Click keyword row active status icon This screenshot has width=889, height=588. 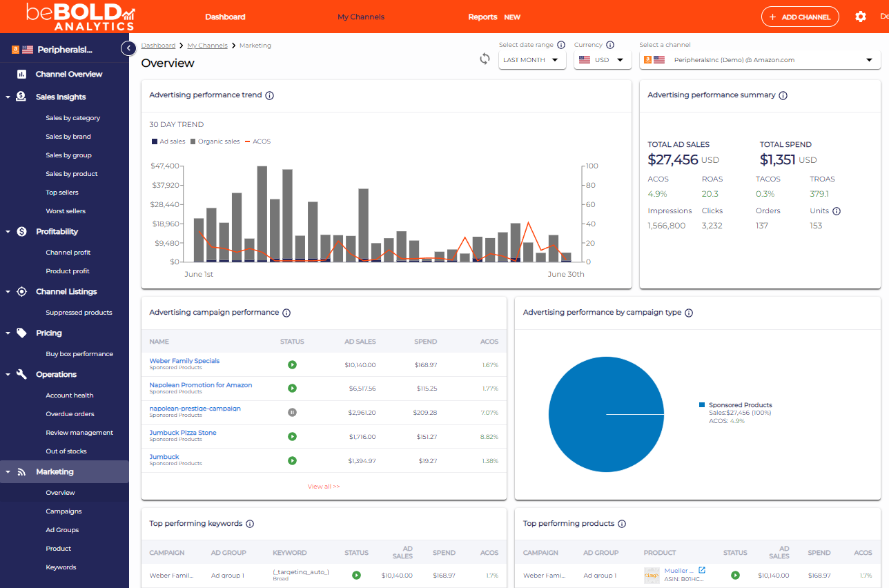coord(356,575)
